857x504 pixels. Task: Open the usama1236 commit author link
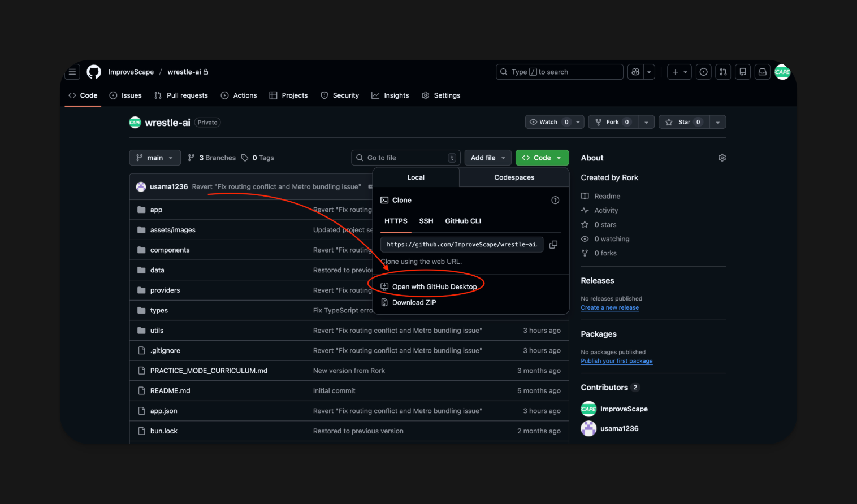coord(168,186)
